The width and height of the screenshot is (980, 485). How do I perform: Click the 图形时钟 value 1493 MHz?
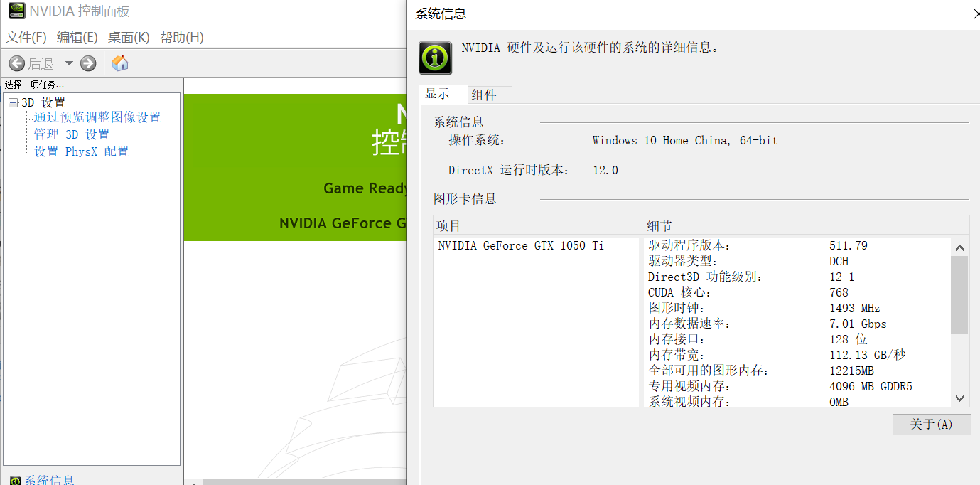855,308
